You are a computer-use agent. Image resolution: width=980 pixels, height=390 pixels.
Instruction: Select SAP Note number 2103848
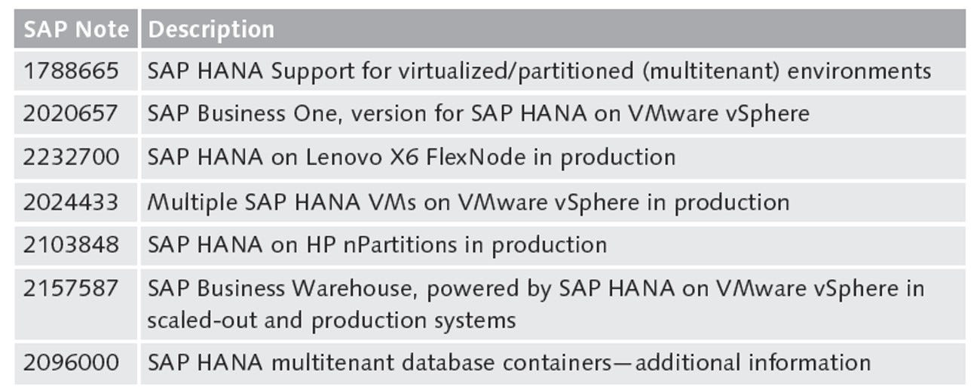71,245
